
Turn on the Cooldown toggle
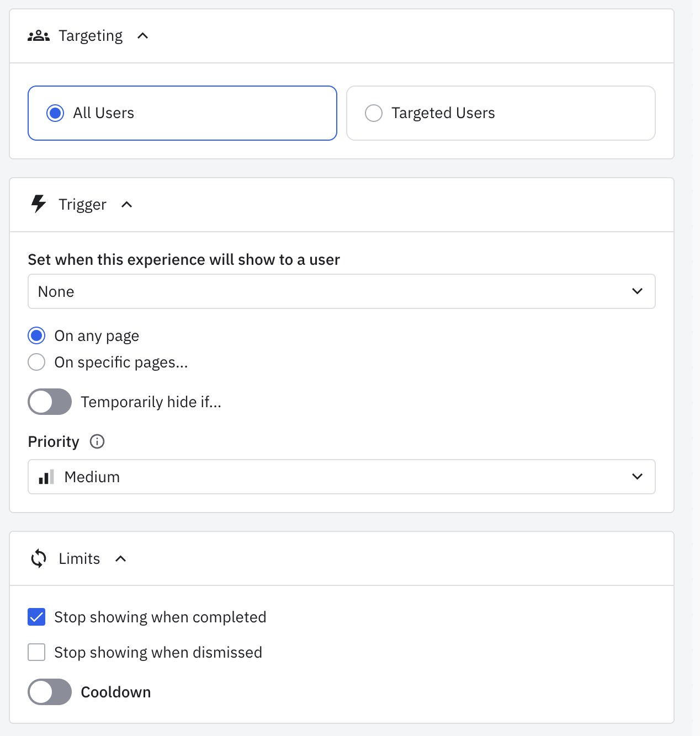click(50, 692)
